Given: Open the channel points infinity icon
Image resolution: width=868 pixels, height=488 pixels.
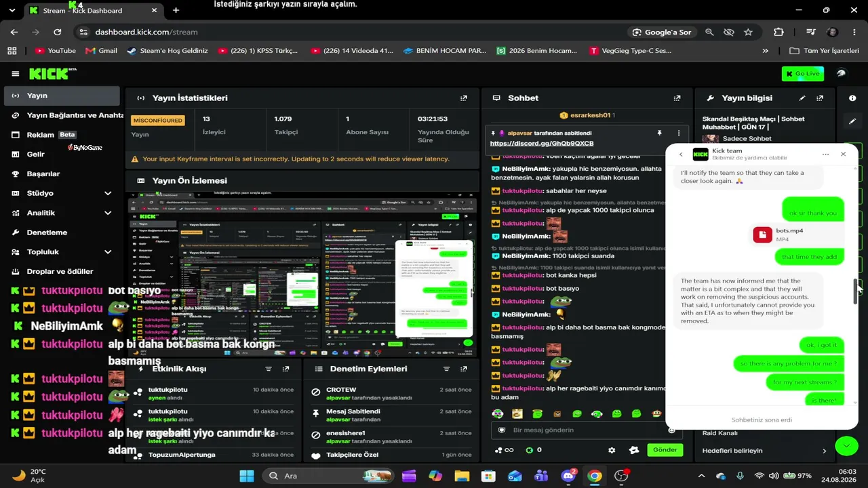Looking at the screenshot, I should 504,450.
